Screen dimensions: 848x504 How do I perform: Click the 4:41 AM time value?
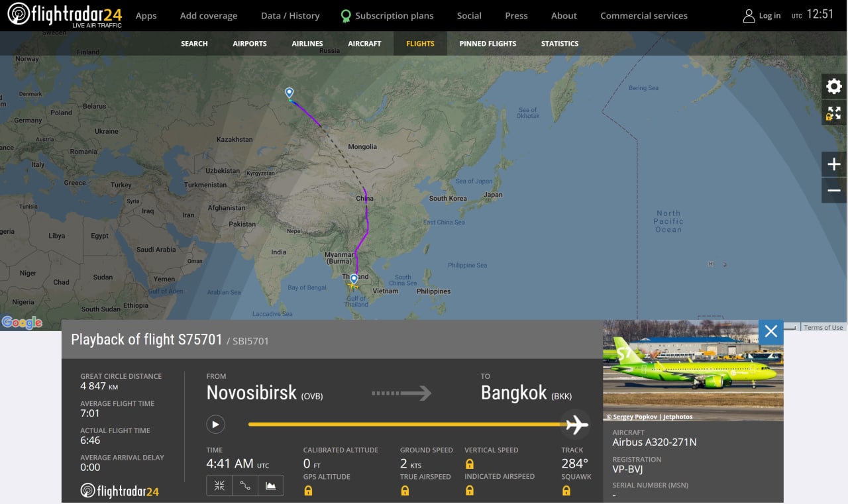pos(238,464)
